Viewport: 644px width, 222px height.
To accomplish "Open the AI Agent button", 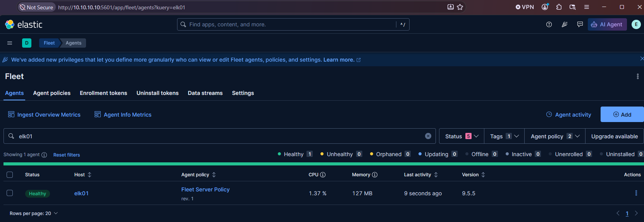I will pyautogui.click(x=607, y=24).
